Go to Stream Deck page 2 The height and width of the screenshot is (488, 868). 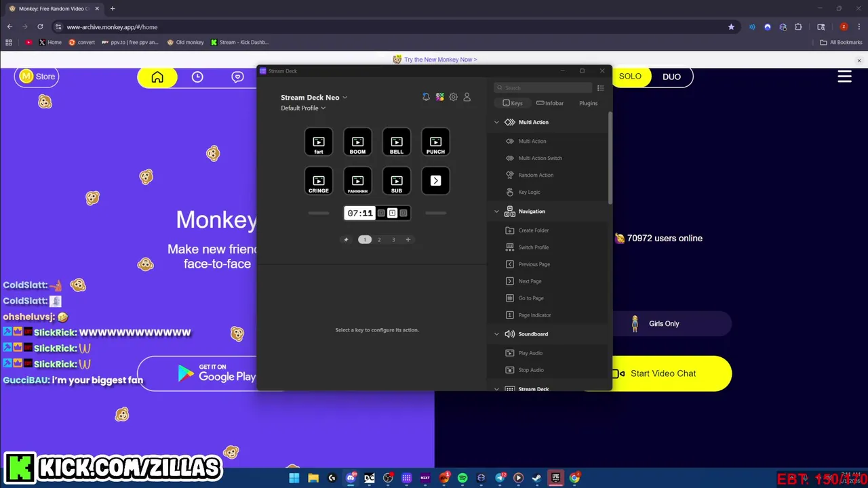coord(379,239)
